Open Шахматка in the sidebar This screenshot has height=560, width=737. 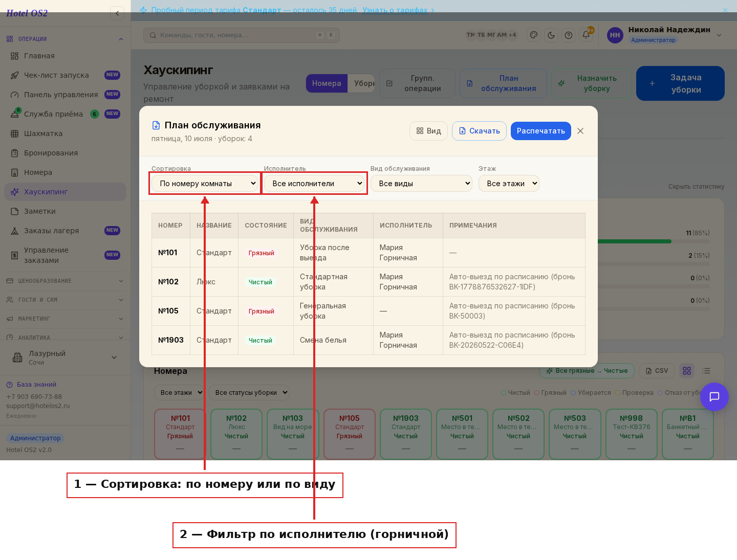(65, 133)
